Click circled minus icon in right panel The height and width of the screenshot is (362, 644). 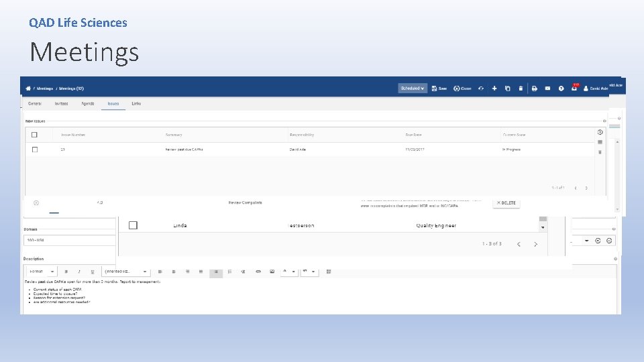(610, 241)
